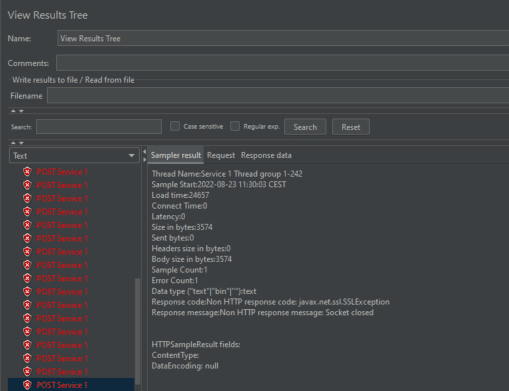Click the DataEncoding: null line
The height and width of the screenshot is (391, 509).
coord(185,366)
